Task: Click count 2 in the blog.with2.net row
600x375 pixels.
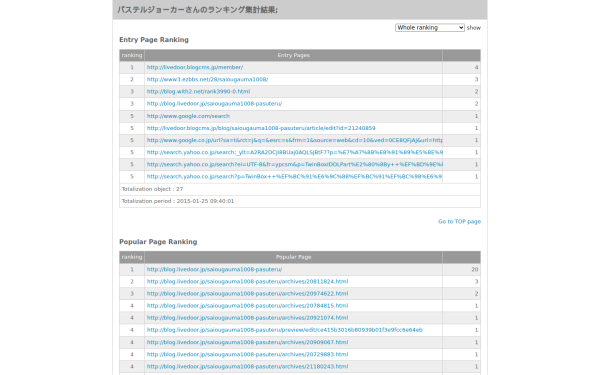Action: pyautogui.click(x=476, y=91)
